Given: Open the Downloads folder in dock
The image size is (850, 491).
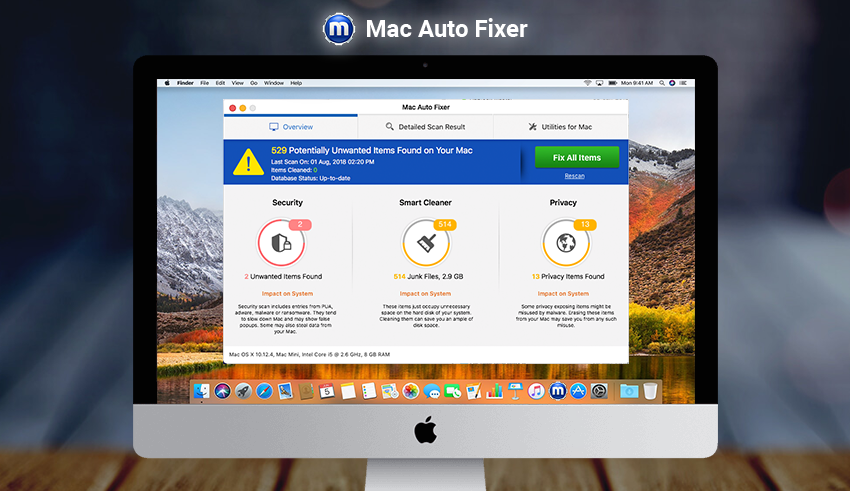Looking at the screenshot, I should pos(629,391).
